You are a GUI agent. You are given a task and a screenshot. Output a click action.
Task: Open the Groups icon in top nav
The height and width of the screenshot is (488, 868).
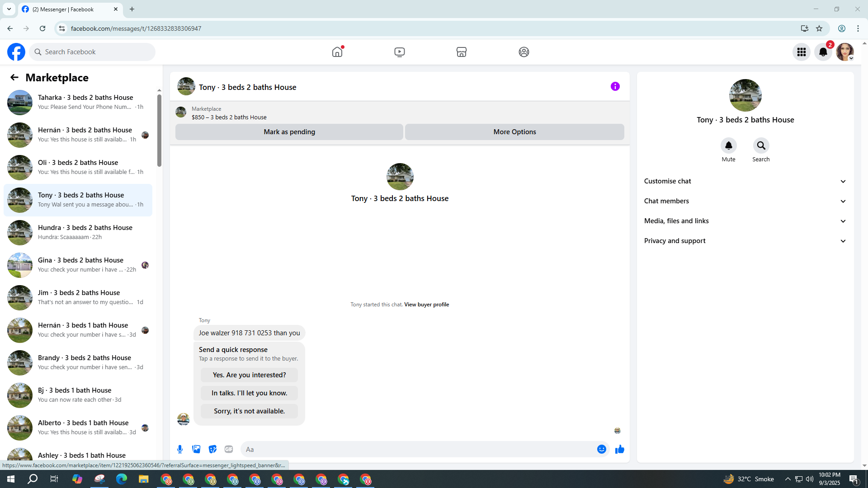coord(524,52)
